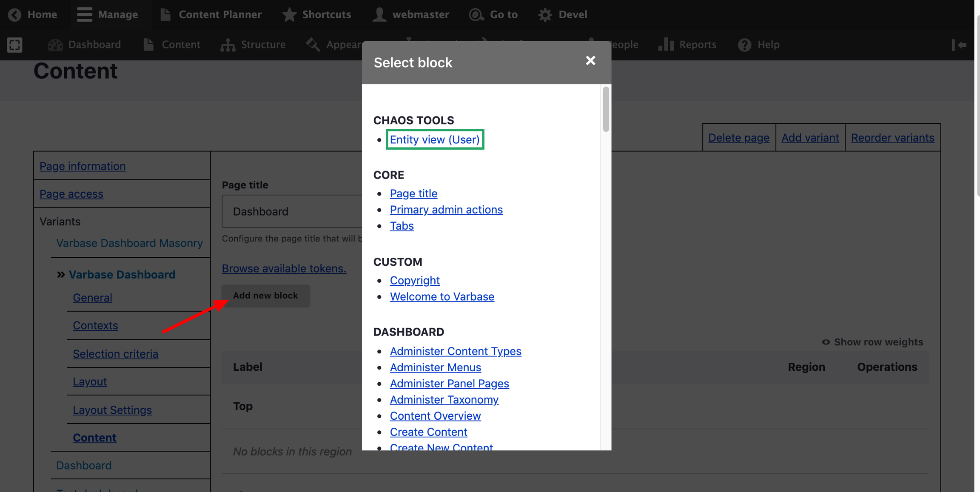
Task: Click the fullscreen icon left of Dashboard
Action: 14,44
